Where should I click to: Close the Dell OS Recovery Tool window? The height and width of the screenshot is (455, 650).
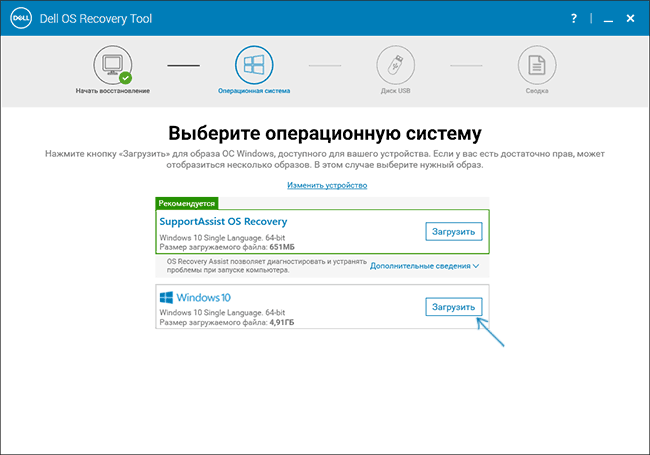tap(629, 18)
